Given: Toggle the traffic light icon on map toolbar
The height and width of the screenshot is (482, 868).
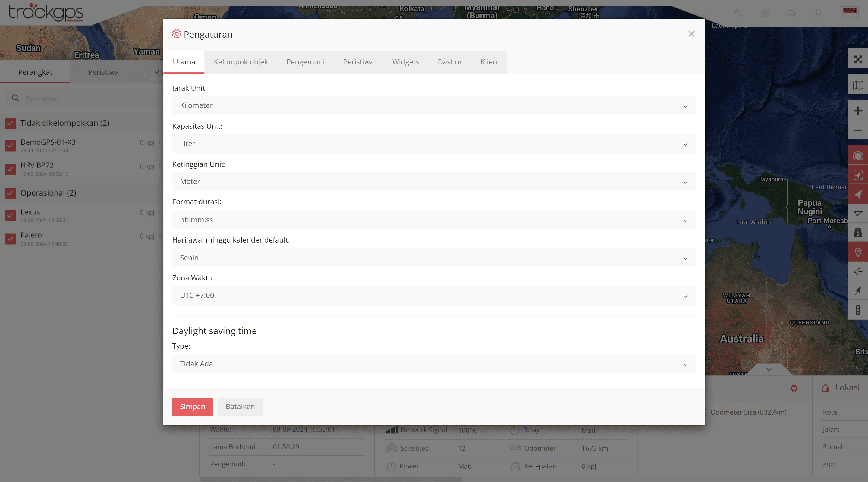Looking at the screenshot, I should pyautogui.click(x=858, y=310).
